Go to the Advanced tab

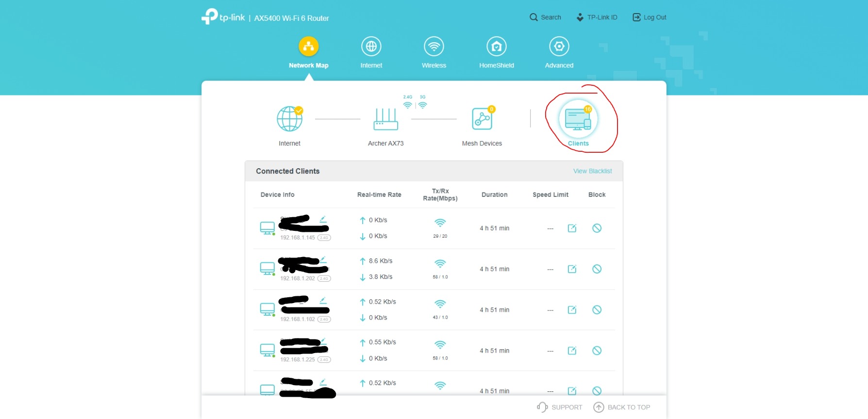[x=559, y=53]
